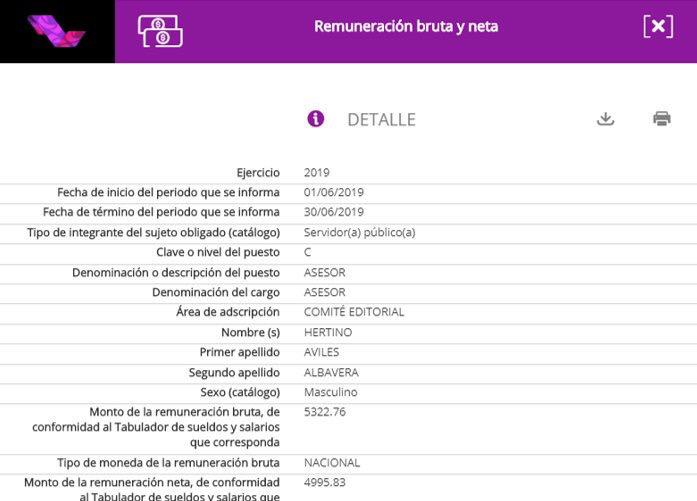Click the Servidor(a) público(a) value

[x=359, y=233]
